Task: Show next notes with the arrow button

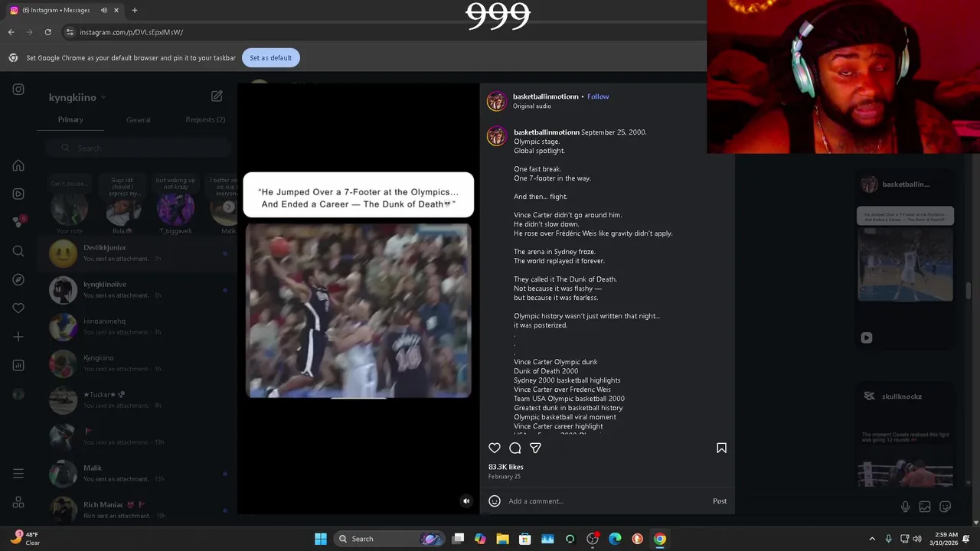Action: click(228, 207)
